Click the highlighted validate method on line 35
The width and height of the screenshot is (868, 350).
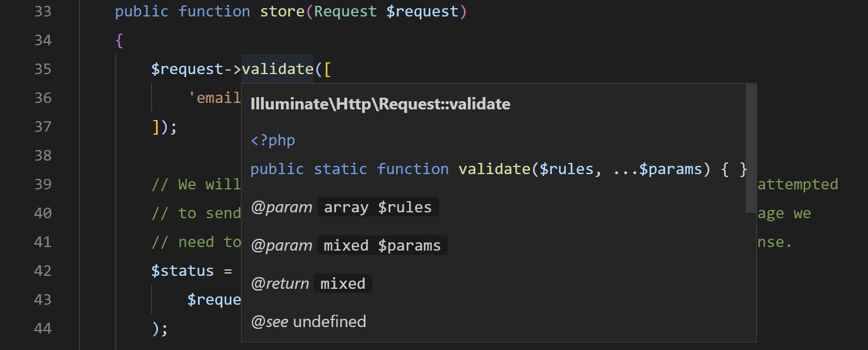click(277, 69)
